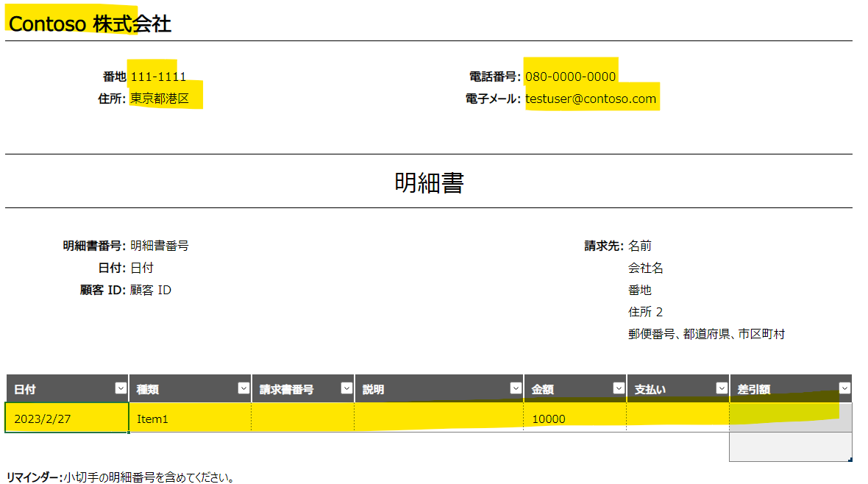Select the 10000 amount cell
This screenshot has height=484, width=868.
(574, 418)
